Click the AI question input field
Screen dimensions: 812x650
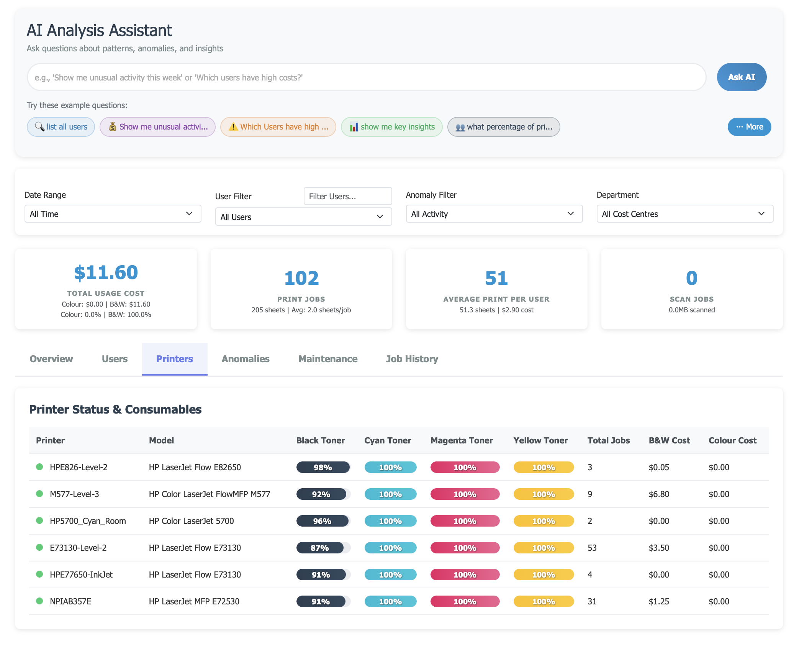tap(366, 77)
